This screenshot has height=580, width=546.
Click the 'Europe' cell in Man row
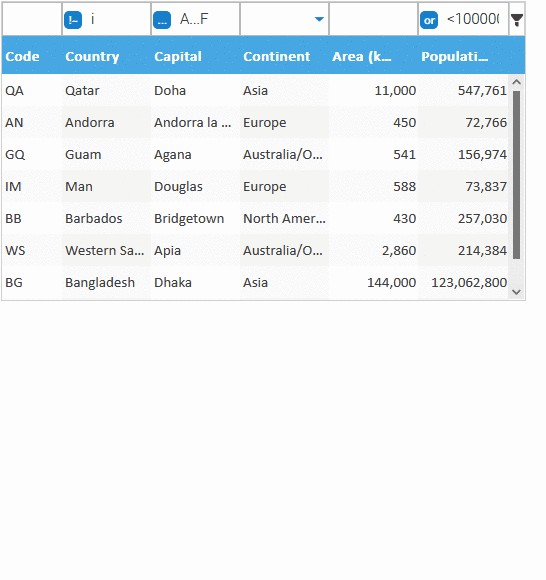pos(284,186)
